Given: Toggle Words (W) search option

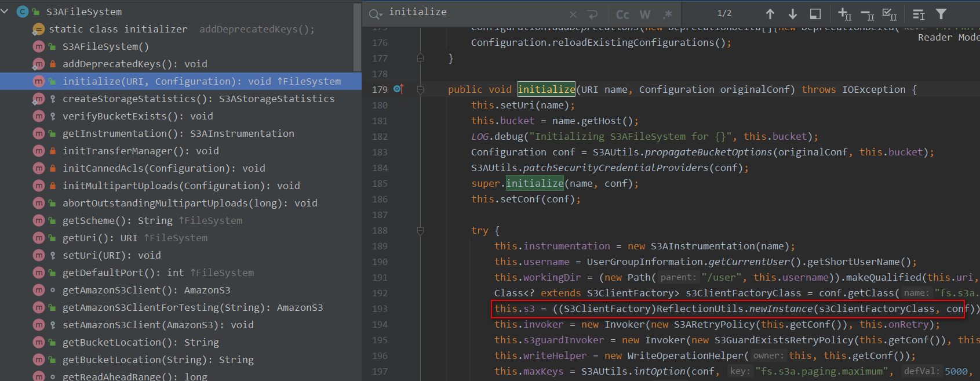Looking at the screenshot, I should coord(644,14).
